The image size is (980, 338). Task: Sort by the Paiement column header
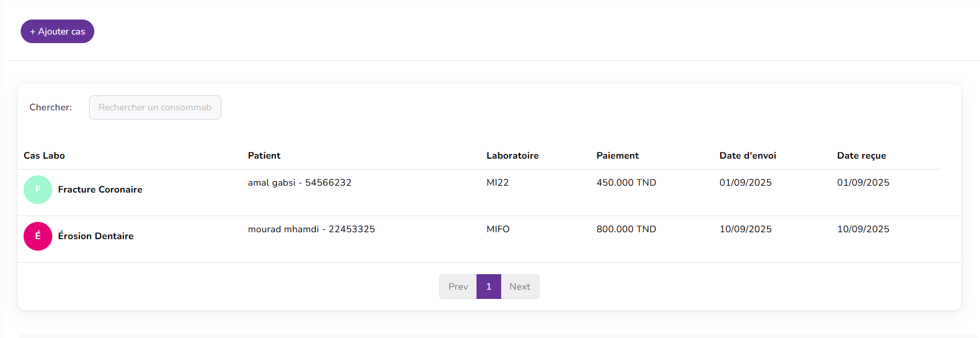click(617, 156)
